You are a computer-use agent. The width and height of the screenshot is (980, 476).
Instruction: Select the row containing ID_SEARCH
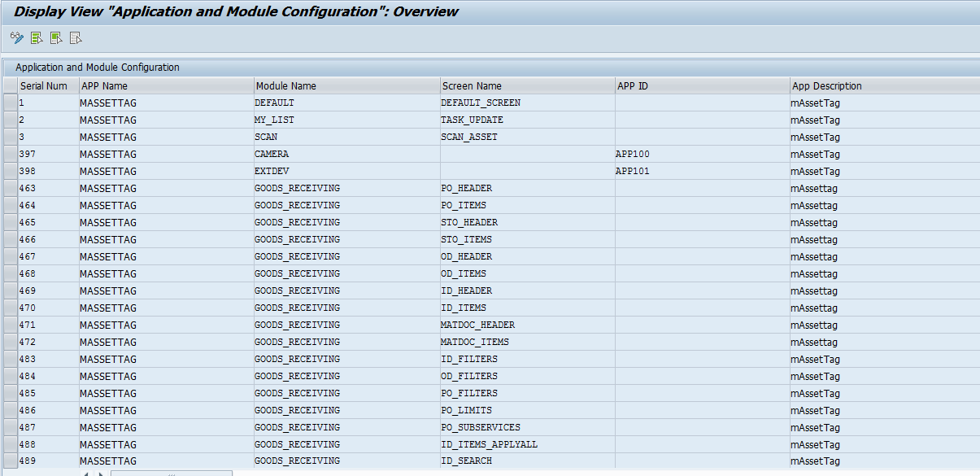tap(10, 461)
